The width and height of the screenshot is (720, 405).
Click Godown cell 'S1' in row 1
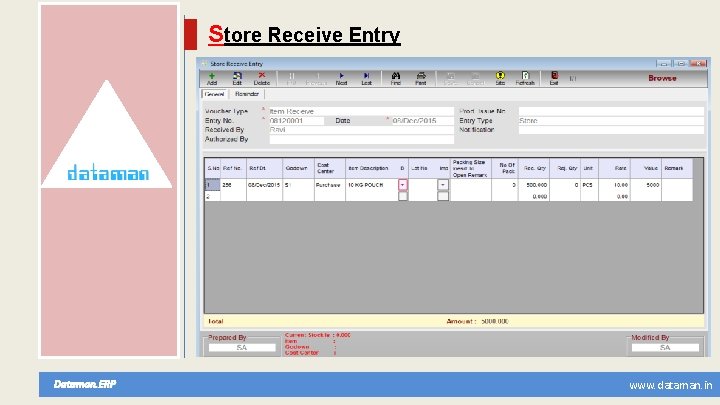pos(298,185)
